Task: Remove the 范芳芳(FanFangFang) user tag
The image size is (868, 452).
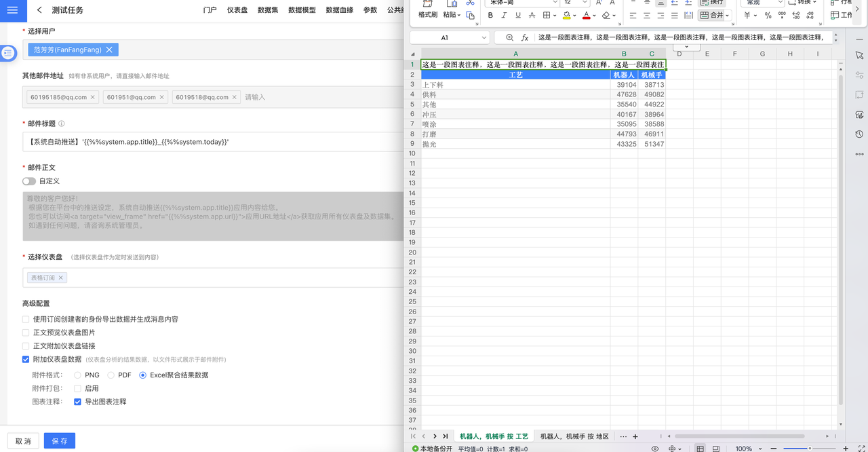Action: [108, 50]
